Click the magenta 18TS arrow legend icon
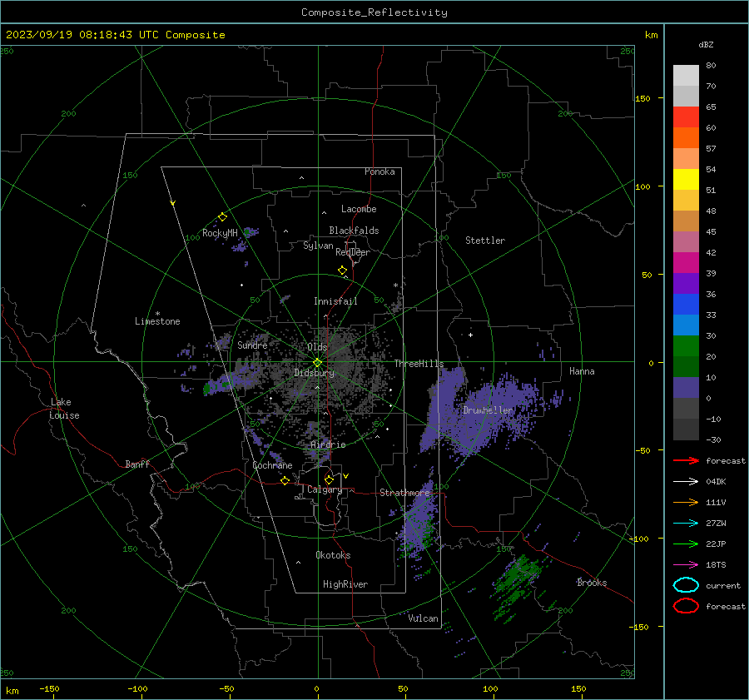749x700 pixels. point(686,565)
